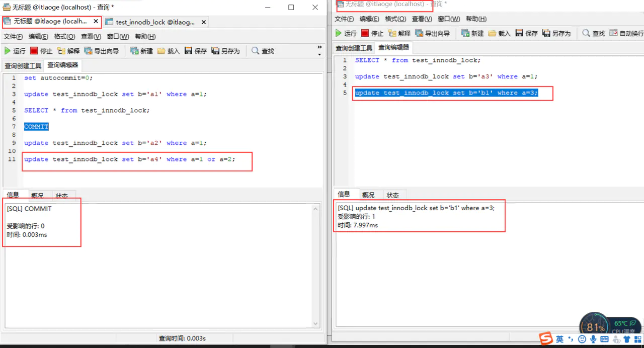Run the query in the left window
This screenshot has height=348, width=644.
tap(15, 51)
